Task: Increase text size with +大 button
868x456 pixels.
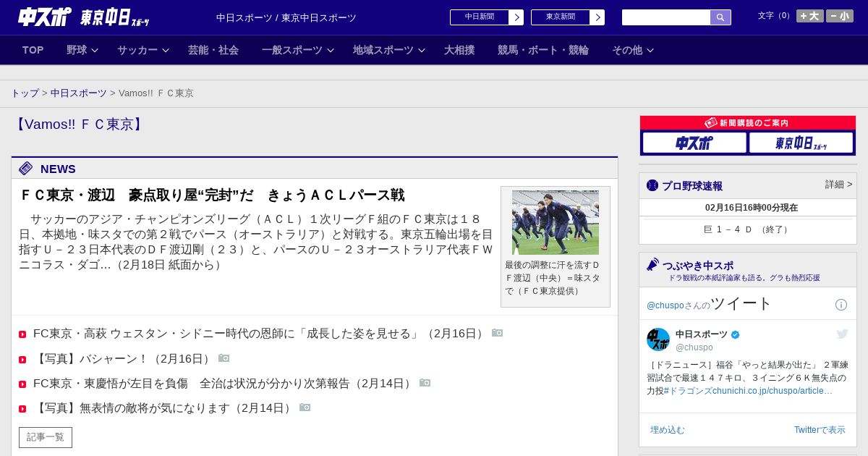Action: click(x=810, y=16)
